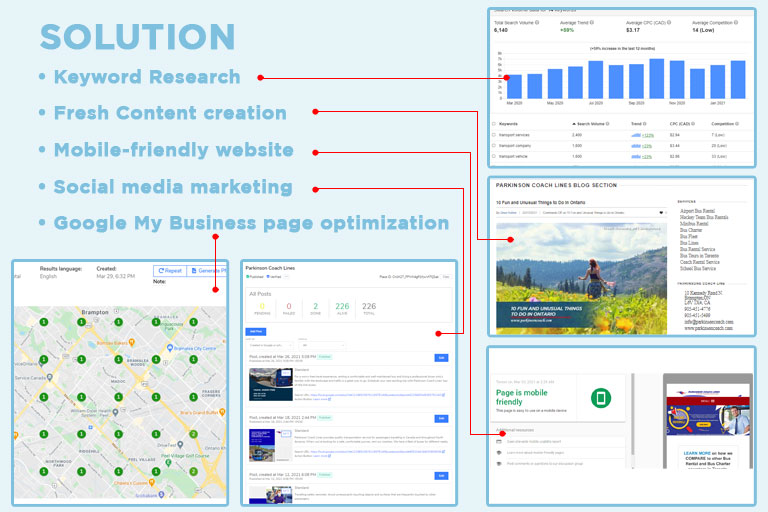
Task: Click the blue Add Post button
Action: 256,332
